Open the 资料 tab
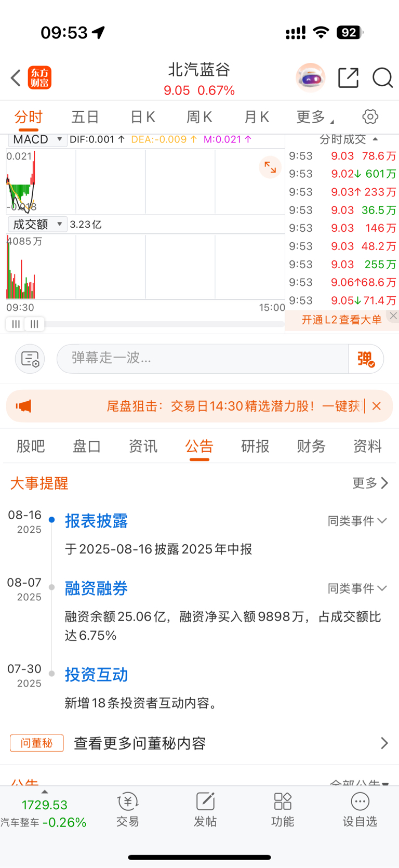399x868 pixels. point(368,446)
